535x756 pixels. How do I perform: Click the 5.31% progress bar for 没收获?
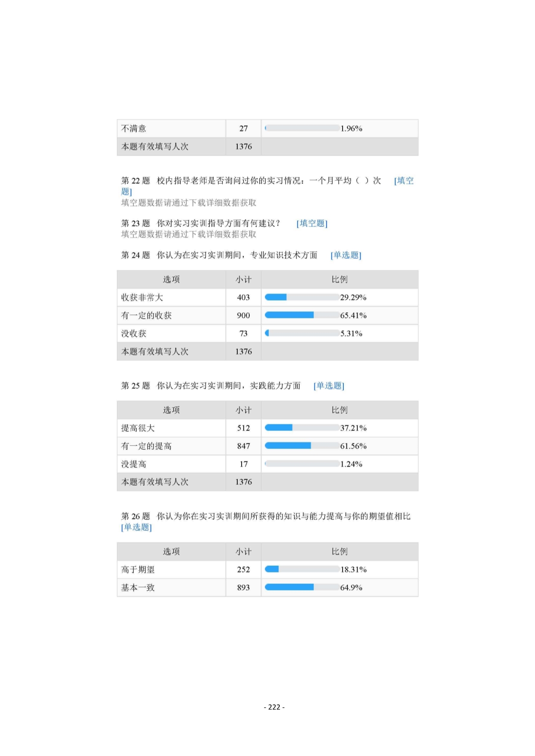pyautogui.click(x=302, y=333)
